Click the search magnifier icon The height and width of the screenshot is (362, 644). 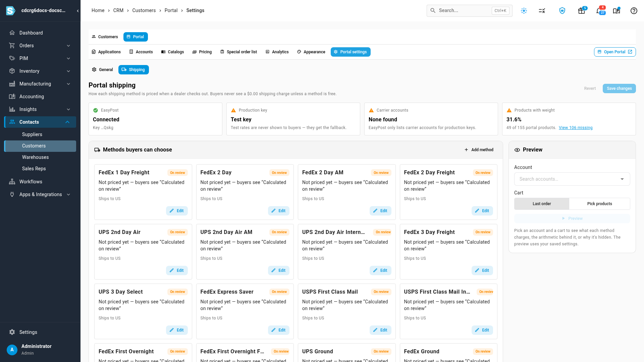[x=433, y=10]
